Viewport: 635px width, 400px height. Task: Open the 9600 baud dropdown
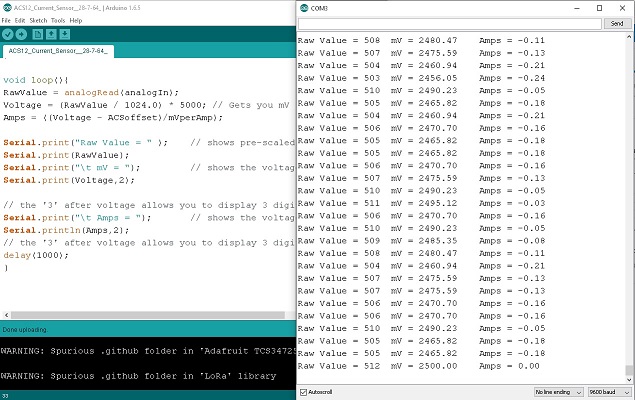tap(609, 392)
